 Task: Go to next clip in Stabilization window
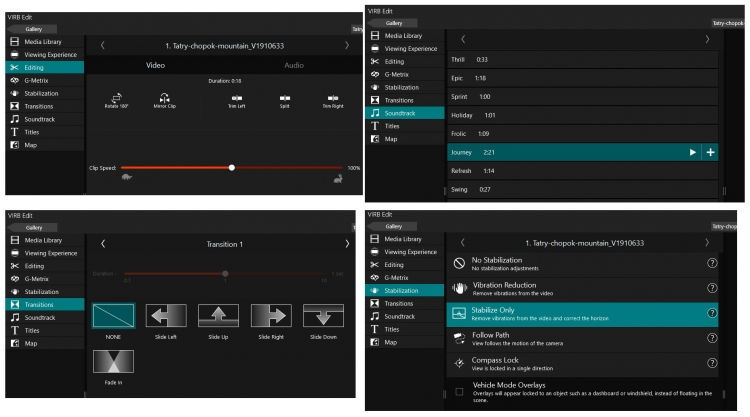tap(707, 242)
